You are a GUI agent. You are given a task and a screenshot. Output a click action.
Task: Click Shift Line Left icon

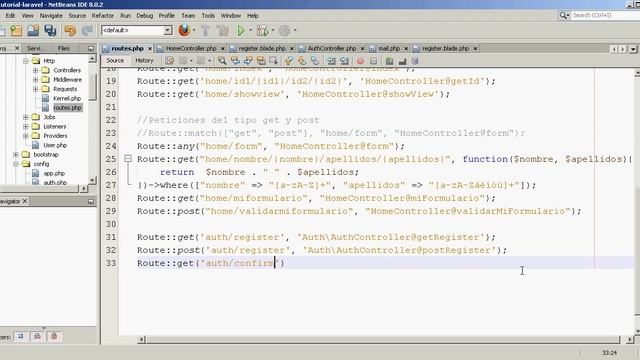(331, 61)
